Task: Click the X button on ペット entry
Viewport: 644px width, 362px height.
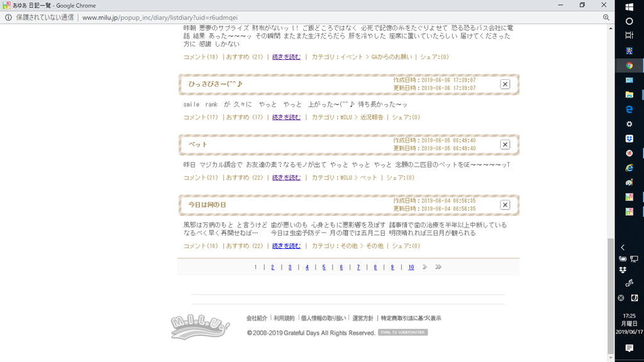Action: (504, 145)
